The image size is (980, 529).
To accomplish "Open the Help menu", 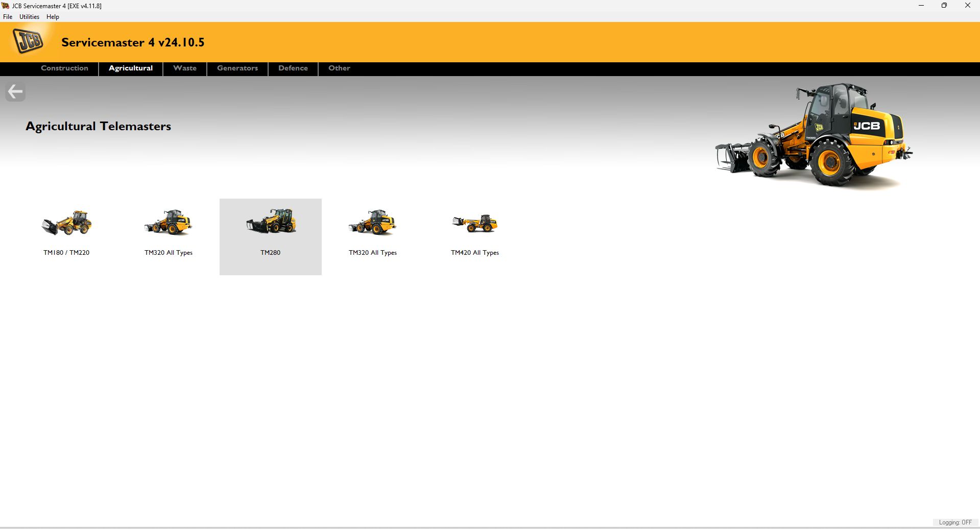I will 52,16.
